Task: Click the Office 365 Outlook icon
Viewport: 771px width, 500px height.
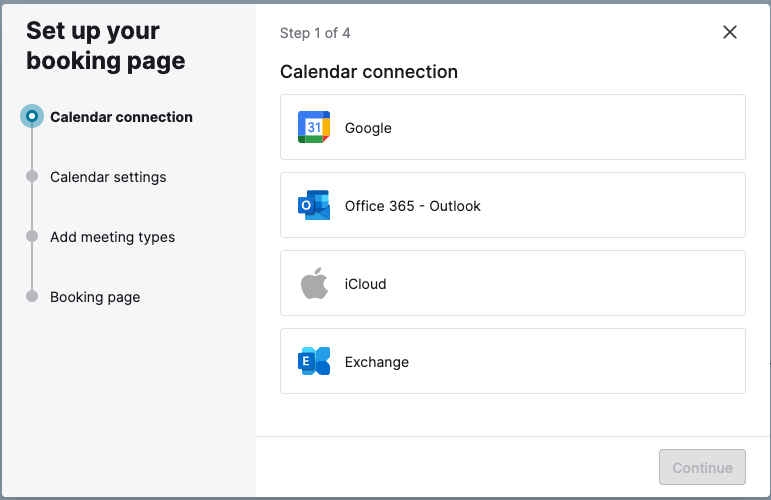Action: coord(314,206)
